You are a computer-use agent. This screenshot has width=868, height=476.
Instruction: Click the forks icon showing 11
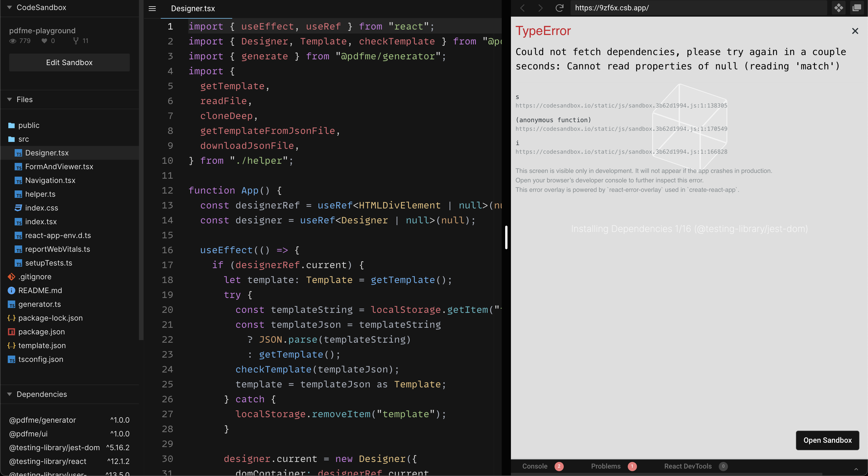(76, 41)
